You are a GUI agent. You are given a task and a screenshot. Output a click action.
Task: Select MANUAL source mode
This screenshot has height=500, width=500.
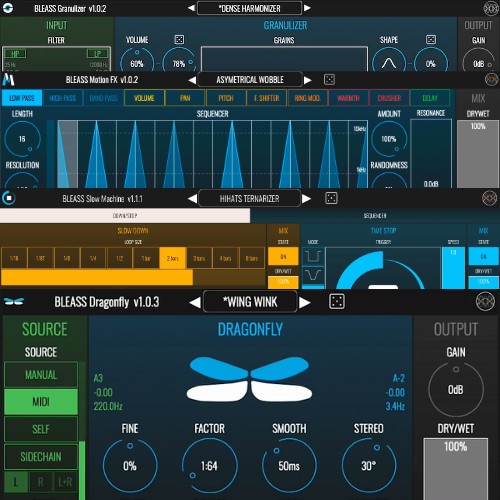41,375
